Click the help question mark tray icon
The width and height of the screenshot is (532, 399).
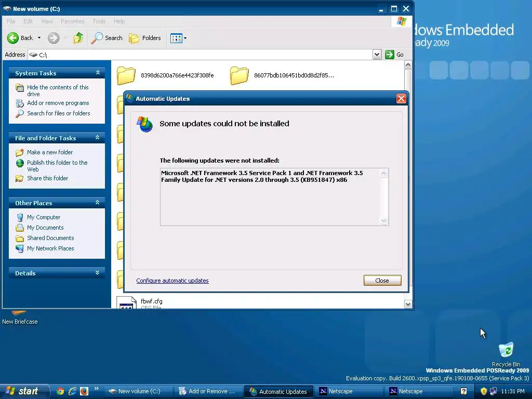(463, 391)
